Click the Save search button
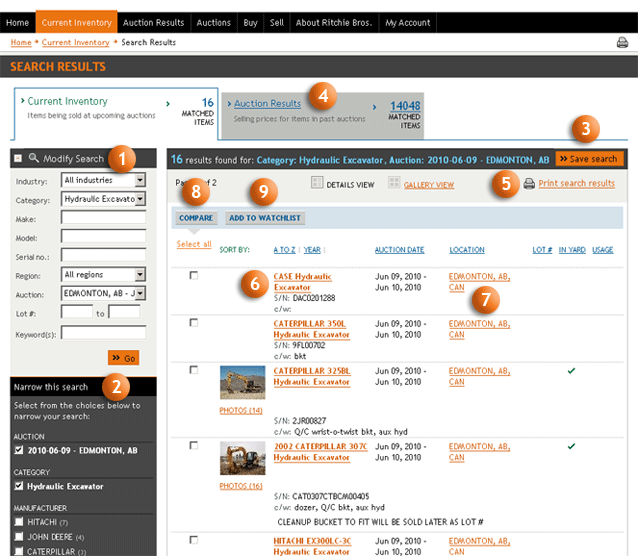 [589, 159]
